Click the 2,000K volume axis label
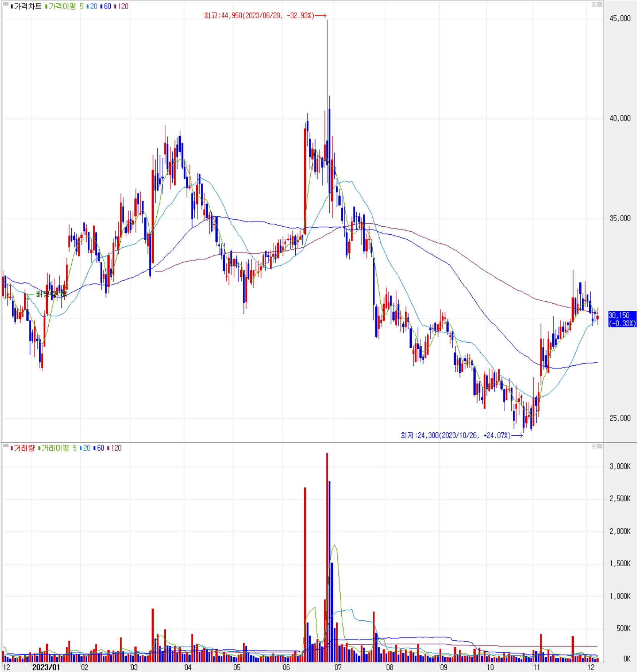This screenshot has width=637, height=672. tap(620, 531)
